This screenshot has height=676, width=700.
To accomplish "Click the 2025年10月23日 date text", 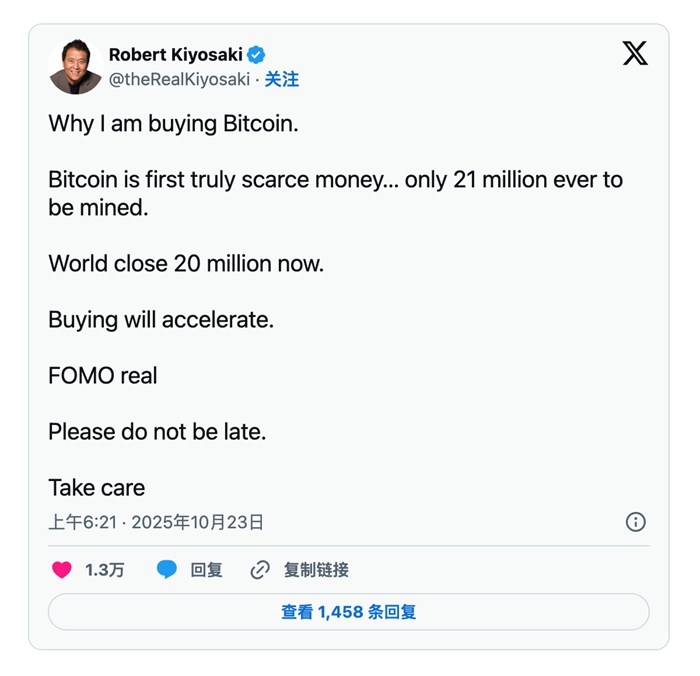I will coord(198,522).
